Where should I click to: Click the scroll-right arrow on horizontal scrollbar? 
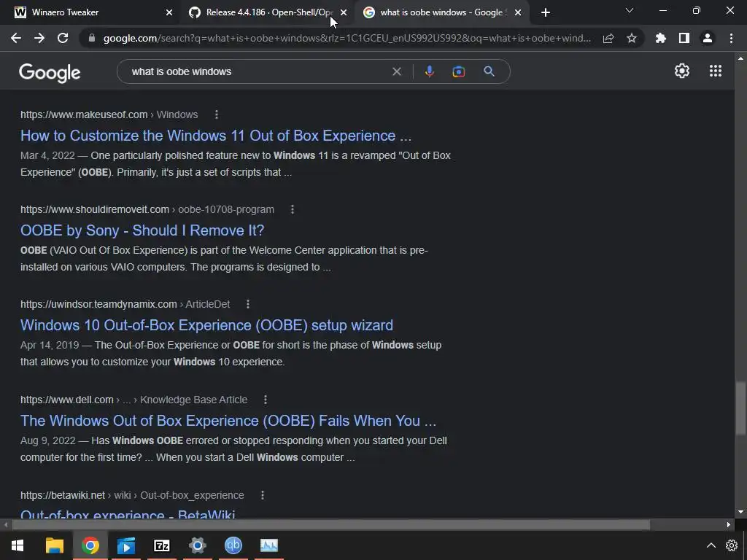[729, 525]
